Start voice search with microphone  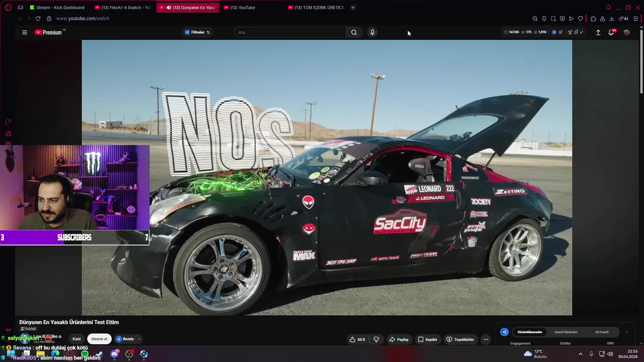pyautogui.click(x=372, y=32)
